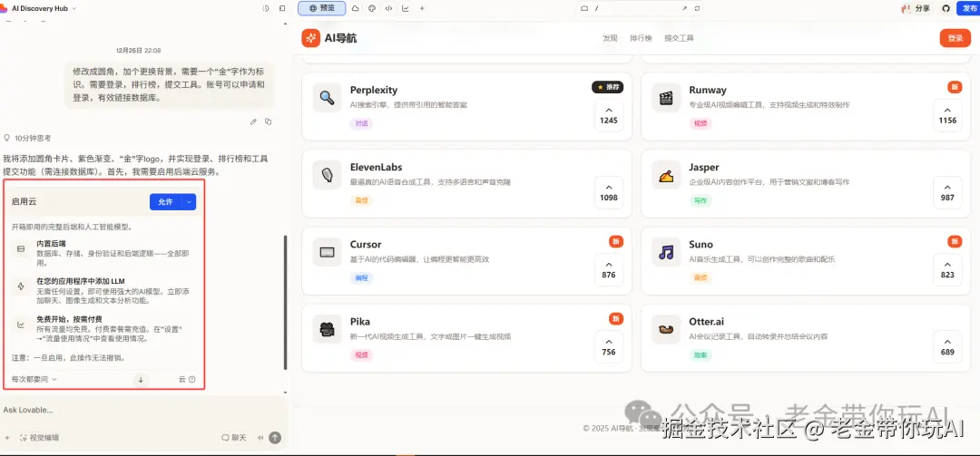Click the plus icon beside analytics
The width and height of the screenshot is (980, 456).
[422, 9]
